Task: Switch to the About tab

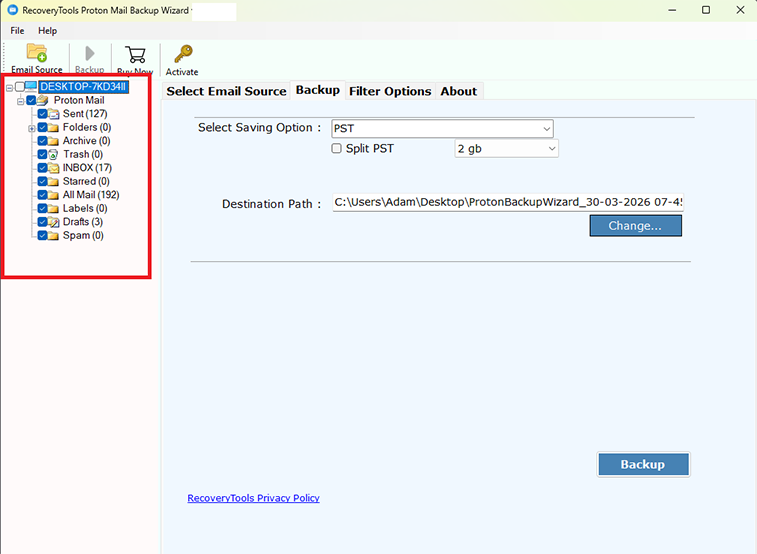Action: (459, 91)
